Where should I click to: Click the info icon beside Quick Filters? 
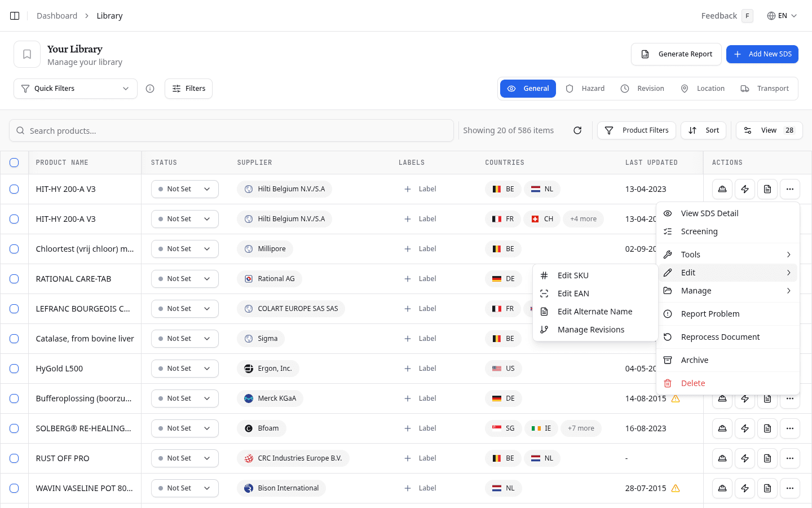[x=150, y=89]
